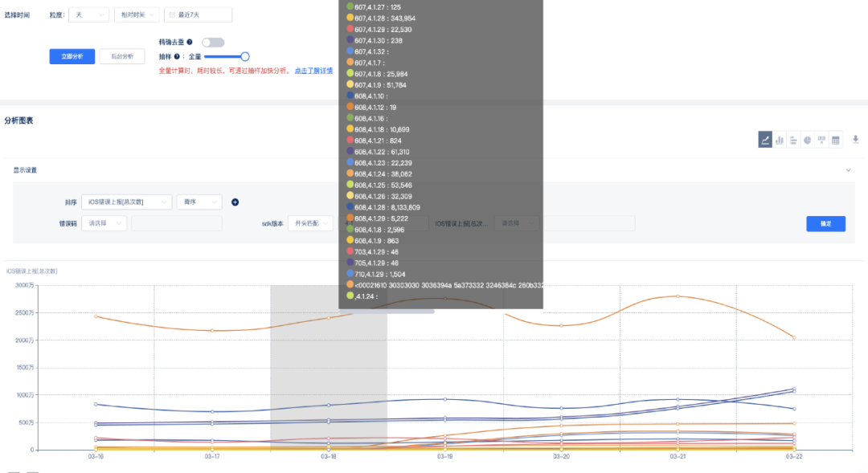The image size is (868, 473).
Task: Click the 2500万 y-axis label
Action: coord(24,312)
